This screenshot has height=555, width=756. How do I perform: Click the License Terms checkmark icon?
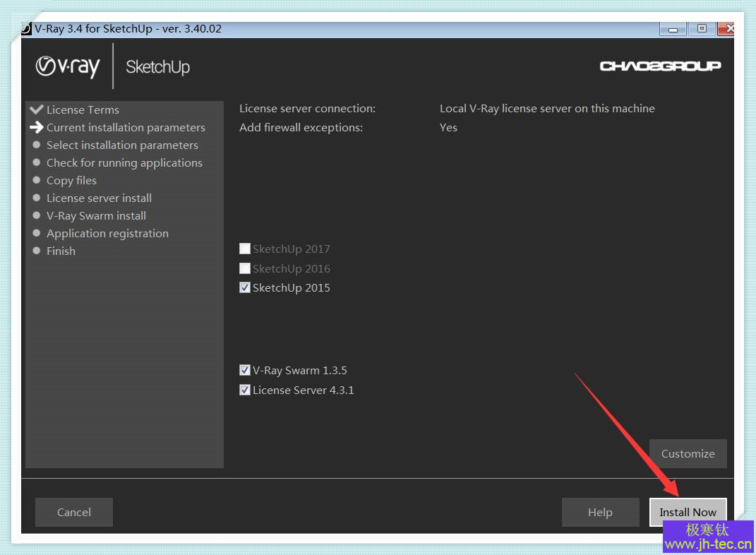37,109
